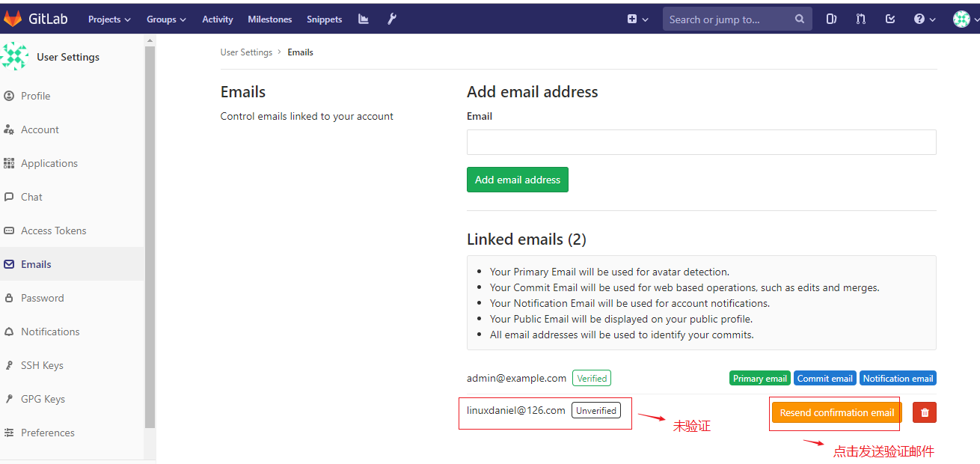Click the GPG Keys key icon
The width and height of the screenshot is (980, 464).
9,399
